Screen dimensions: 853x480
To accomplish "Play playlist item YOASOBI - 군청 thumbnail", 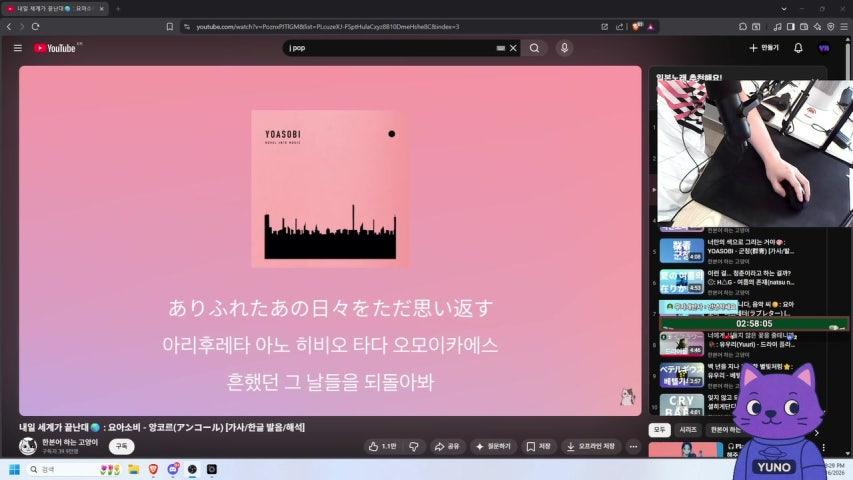I will click(x=682, y=250).
